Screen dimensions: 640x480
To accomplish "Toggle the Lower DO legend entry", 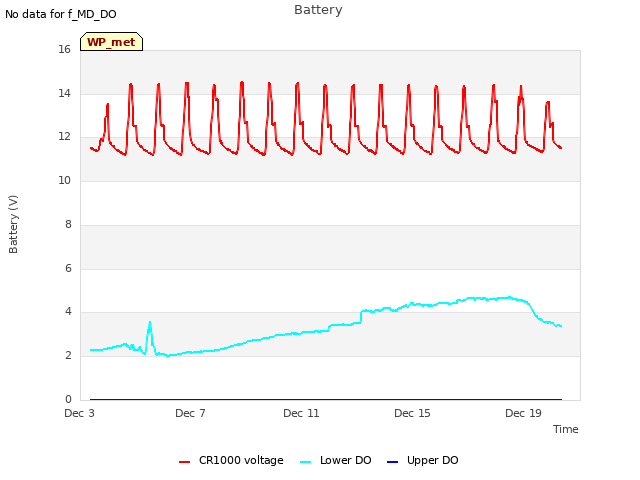I will coord(336,460).
